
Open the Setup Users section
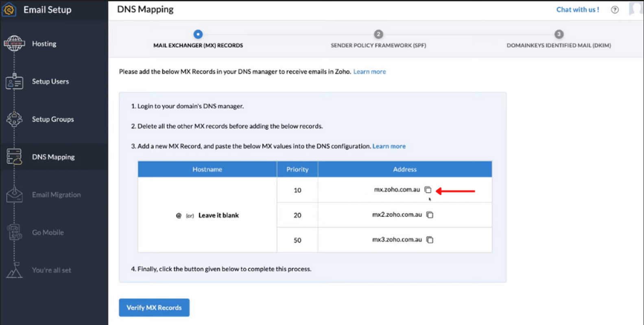pyautogui.click(x=50, y=82)
